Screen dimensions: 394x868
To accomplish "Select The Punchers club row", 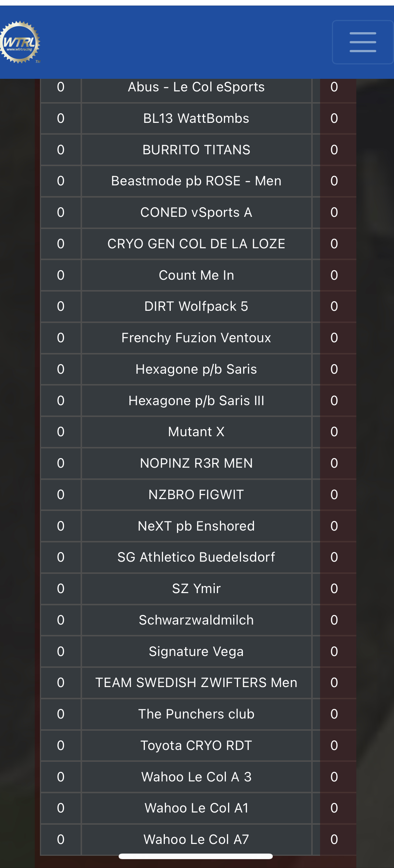I will click(x=198, y=714).
